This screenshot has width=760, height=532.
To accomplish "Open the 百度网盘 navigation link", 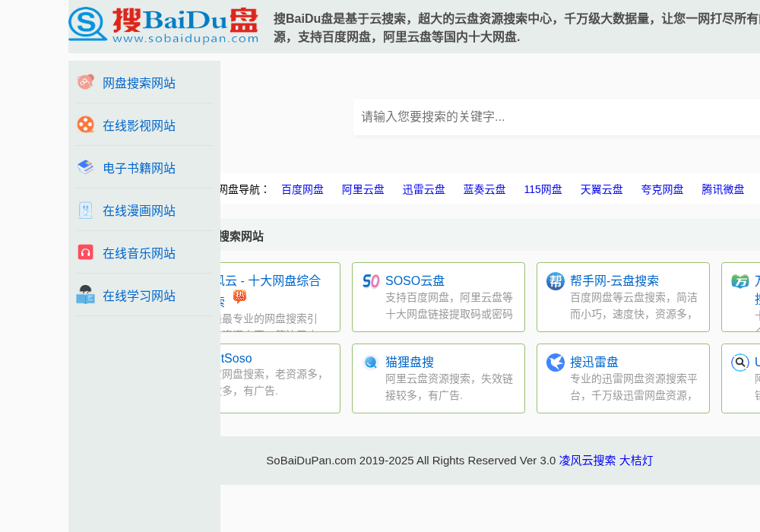I will (302, 189).
